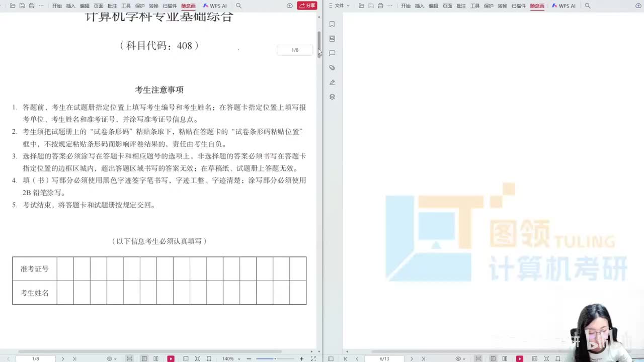Open 插入 tab in right window
The height and width of the screenshot is (362, 644).
coord(420,6)
